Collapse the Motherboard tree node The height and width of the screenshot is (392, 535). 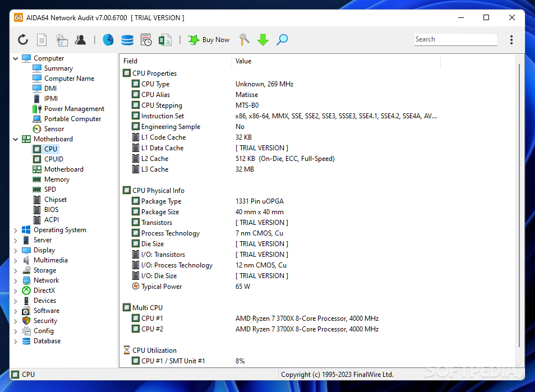pyautogui.click(x=15, y=139)
